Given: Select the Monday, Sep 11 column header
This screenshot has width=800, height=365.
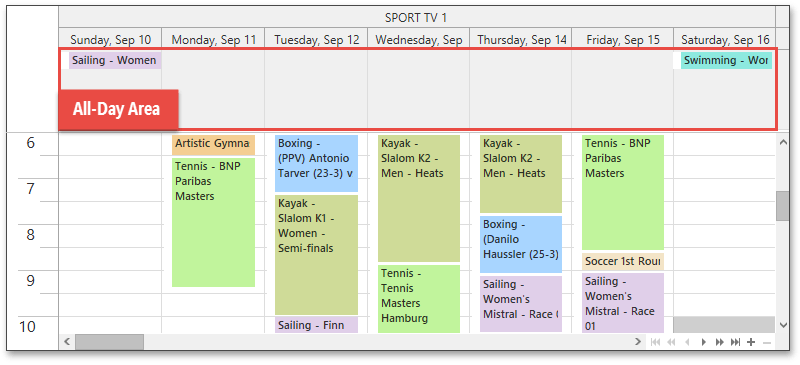Looking at the screenshot, I should (x=213, y=39).
